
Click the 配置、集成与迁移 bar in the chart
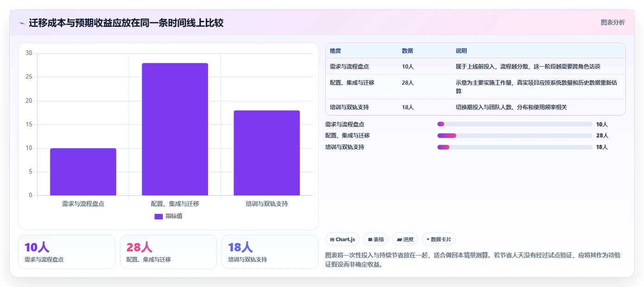pyautogui.click(x=175, y=129)
